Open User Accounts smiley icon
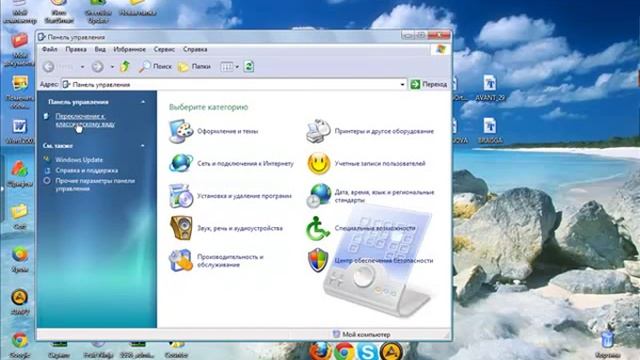 (318, 164)
